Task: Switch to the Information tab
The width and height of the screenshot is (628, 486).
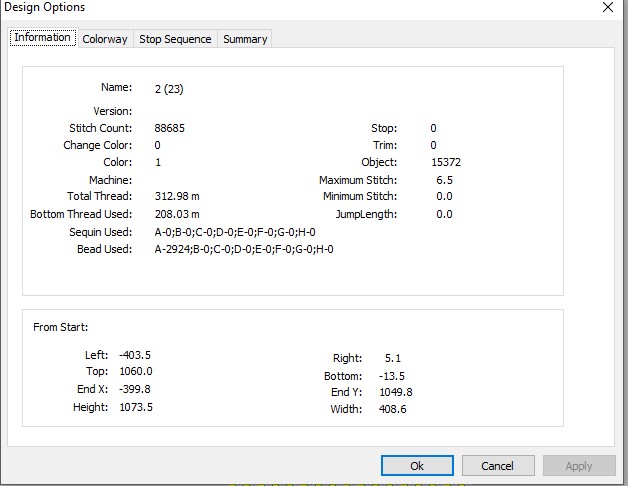Action: coord(43,38)
